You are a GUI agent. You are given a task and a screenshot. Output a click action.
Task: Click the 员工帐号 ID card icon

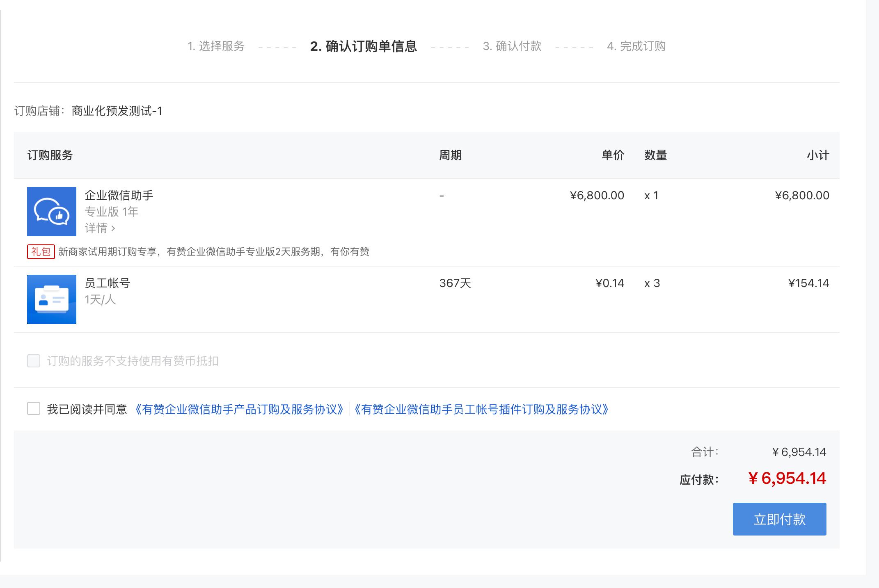pyautogui.click(x=52, y=299)
